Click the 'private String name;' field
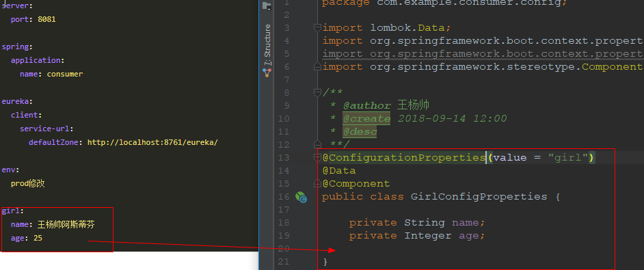644x270 pixels. point(417,223)
